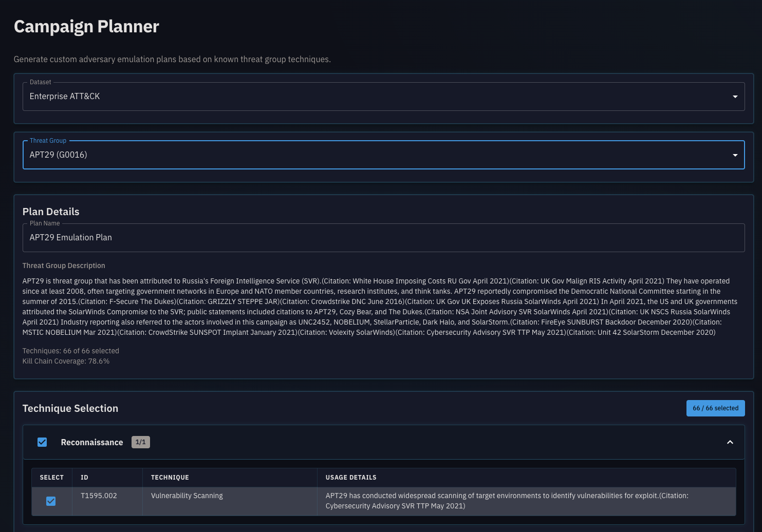
Task: Click the Reconnaissance section title
Action: 92,442
